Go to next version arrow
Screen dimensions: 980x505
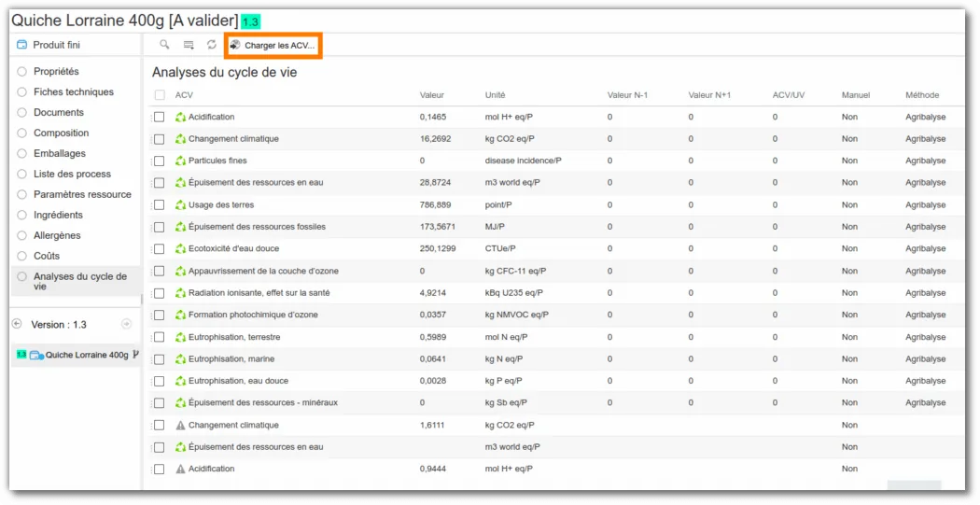point(126,323)
